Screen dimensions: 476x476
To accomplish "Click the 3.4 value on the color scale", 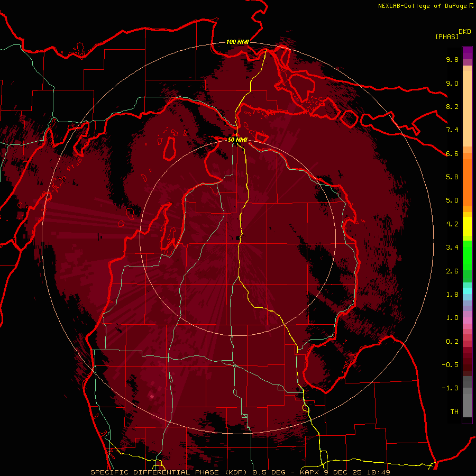I will point(452,248).
